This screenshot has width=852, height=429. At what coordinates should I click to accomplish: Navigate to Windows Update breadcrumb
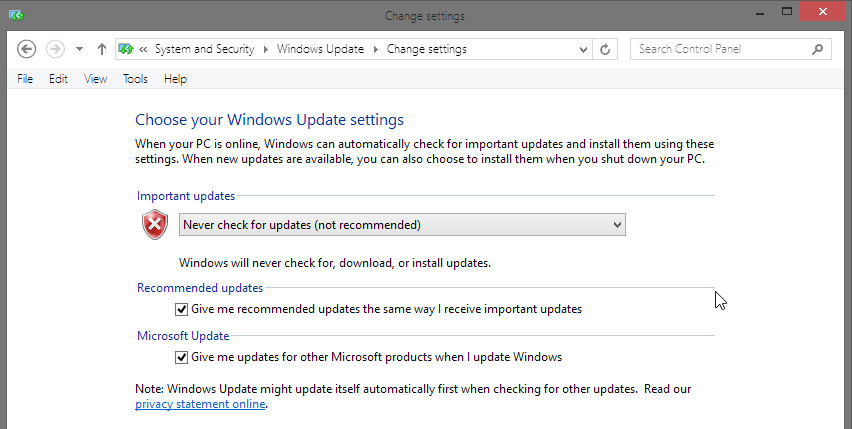click(x=320, y=49)
